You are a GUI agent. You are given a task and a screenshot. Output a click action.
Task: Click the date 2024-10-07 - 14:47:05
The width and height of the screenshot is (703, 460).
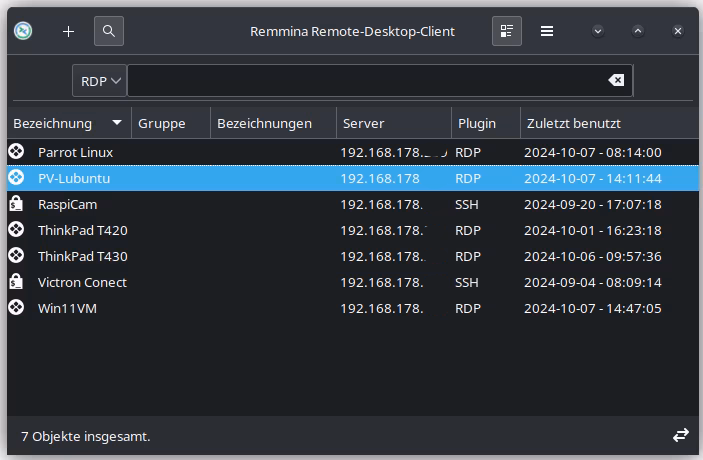[593, 308]
